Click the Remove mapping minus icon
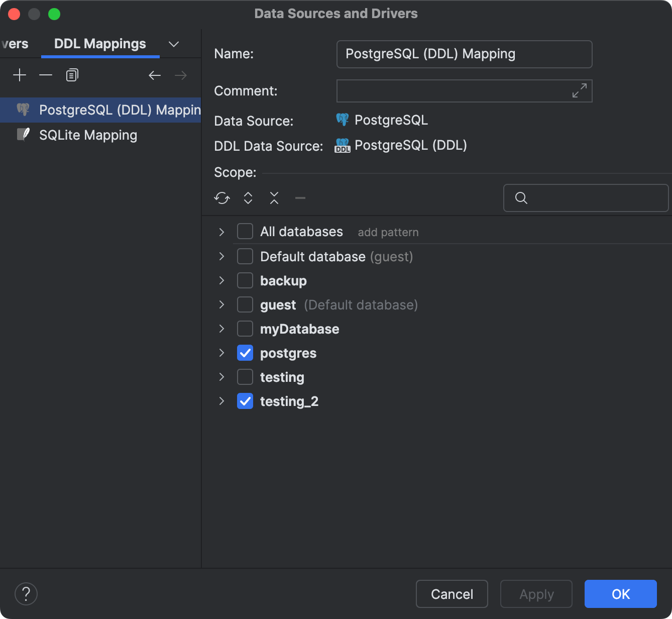 tap(46, 75)
